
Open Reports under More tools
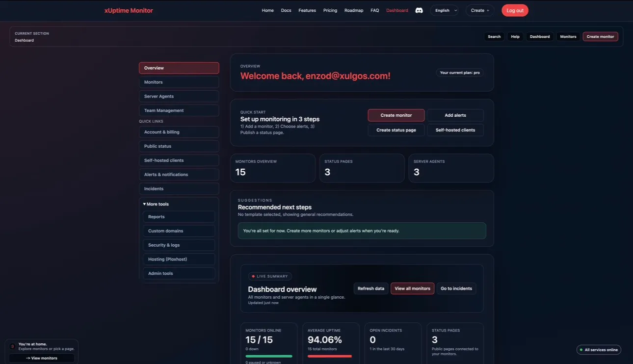[x=179, y=217]
